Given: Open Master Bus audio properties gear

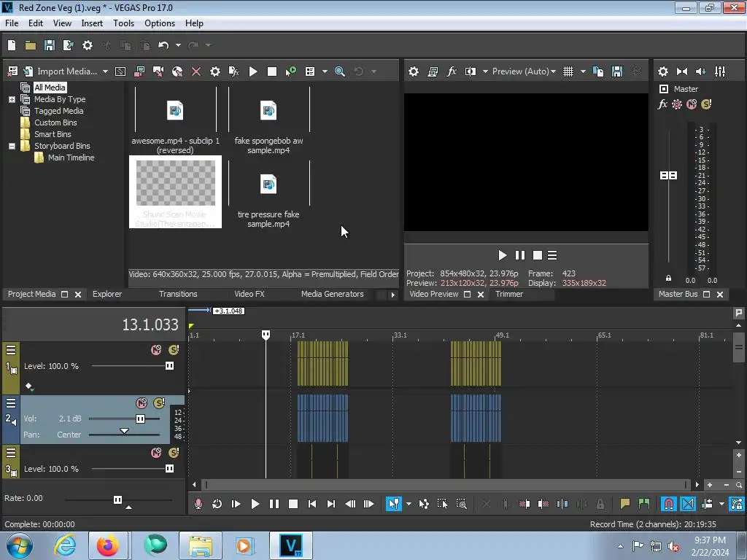Looking at the screenshot, I should [662, 71].
